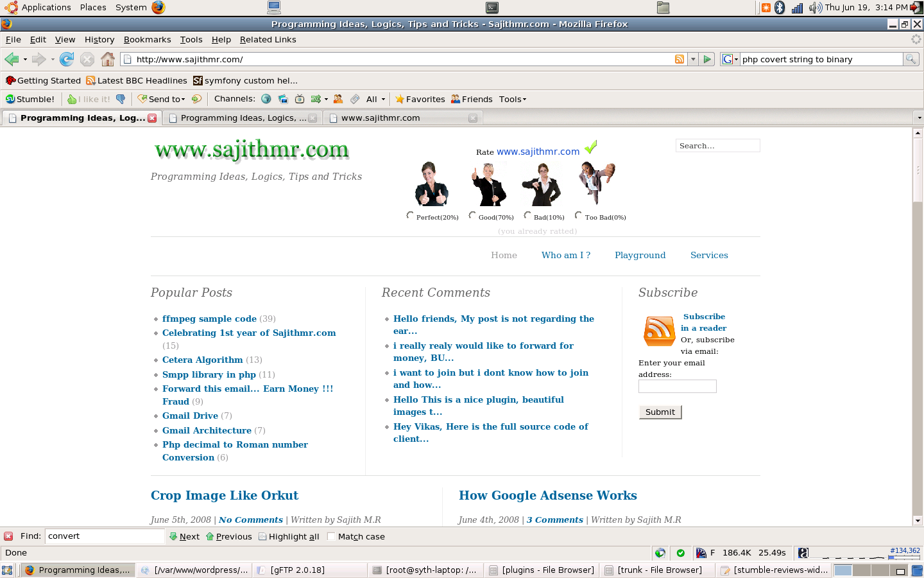Image resolution: width=924 pixels, height=578 pixels.
Task: Find Previous match
Action: coord(229,536)
